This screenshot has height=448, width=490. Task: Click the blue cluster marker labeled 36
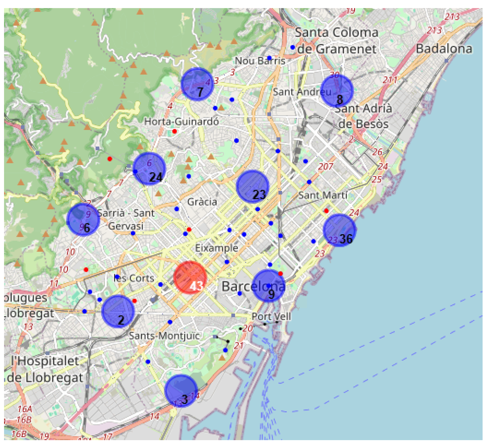click(340, 230)
